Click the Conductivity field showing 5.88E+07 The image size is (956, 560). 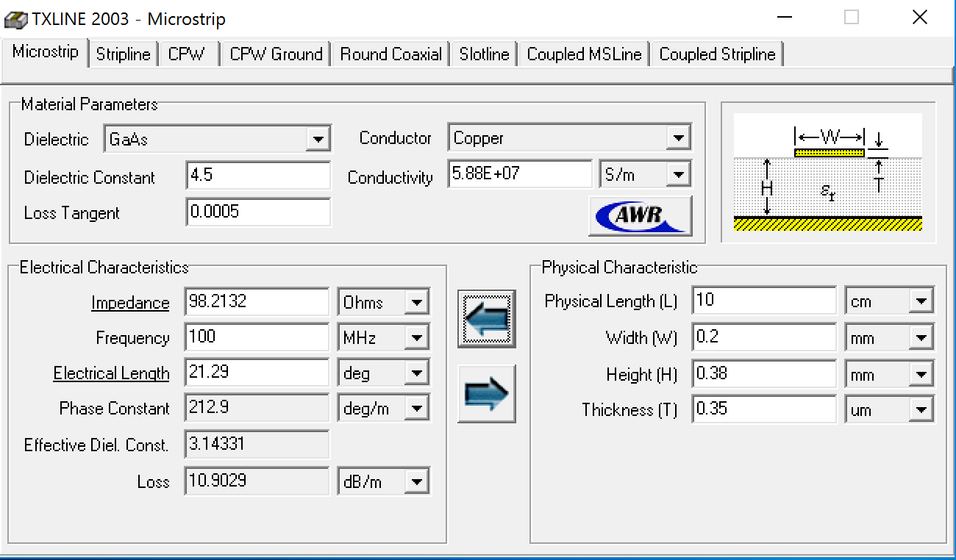[520, 175]
